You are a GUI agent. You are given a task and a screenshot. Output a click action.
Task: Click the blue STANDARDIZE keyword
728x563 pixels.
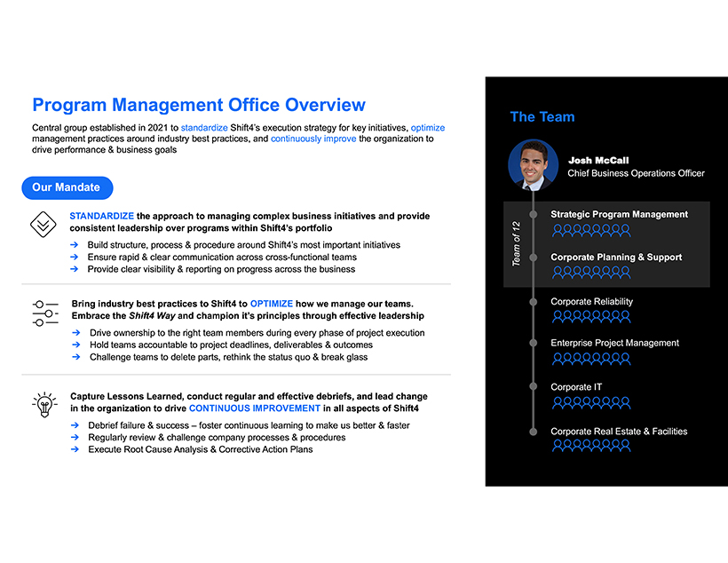102,216
